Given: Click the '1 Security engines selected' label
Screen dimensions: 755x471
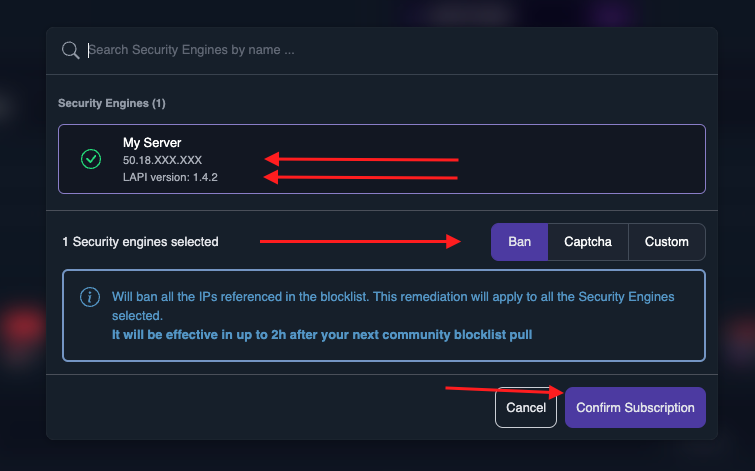Looking at the screenshot, I should point(140,242).
